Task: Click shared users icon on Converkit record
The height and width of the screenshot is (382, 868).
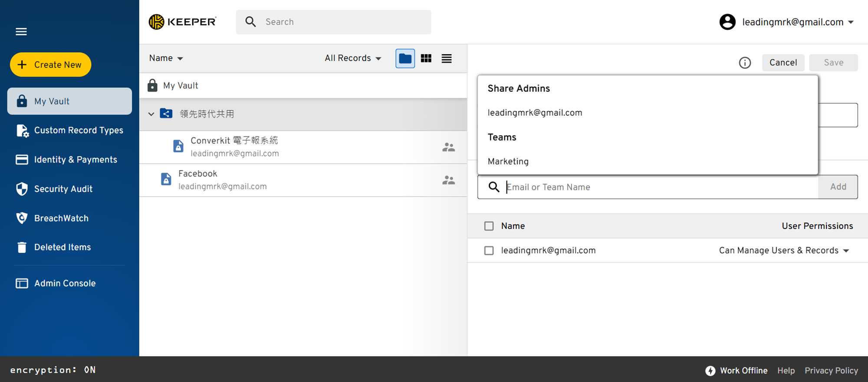Action: click(x=448, y=147)
